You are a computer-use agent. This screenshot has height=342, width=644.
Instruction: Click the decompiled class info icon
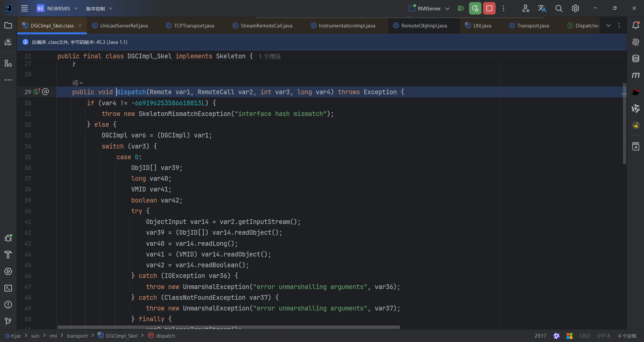[x=25, y=42]
